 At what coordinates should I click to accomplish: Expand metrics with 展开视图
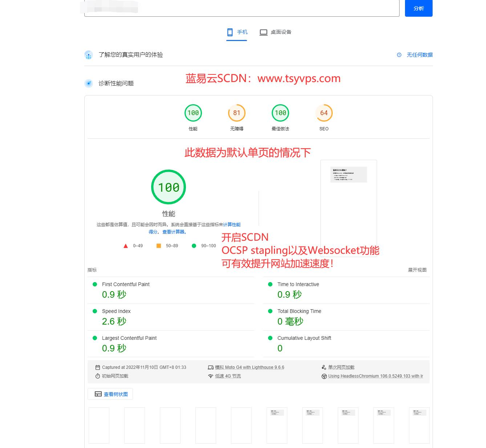pos(417,270)
